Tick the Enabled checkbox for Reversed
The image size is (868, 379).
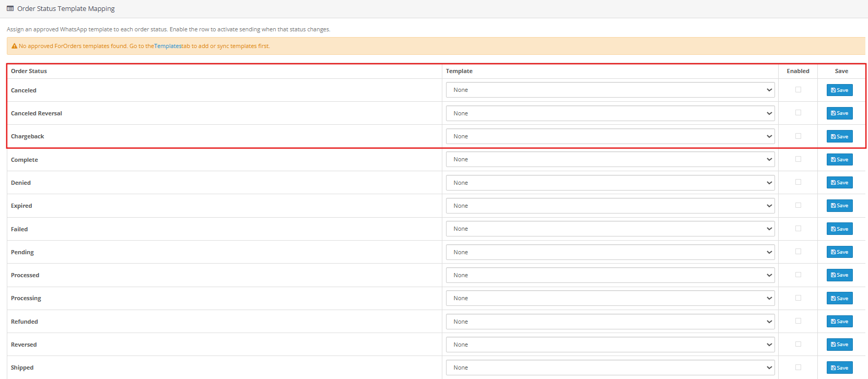pos(798,344)
